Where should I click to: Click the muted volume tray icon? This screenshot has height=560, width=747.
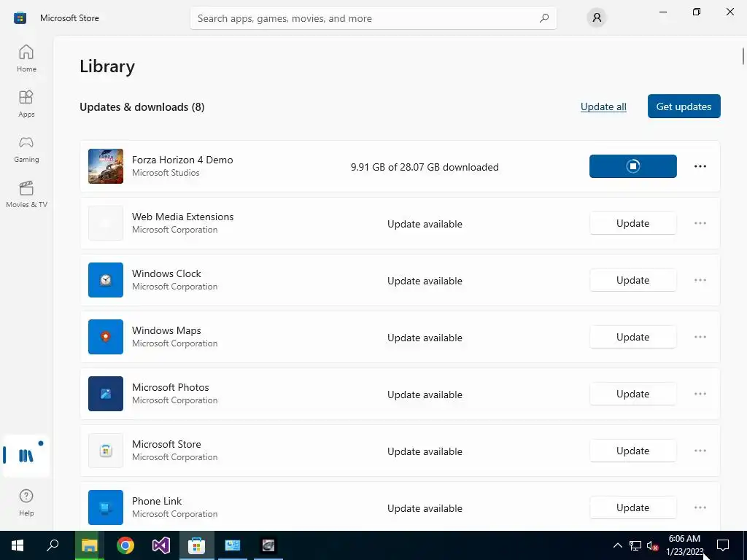(x=652, y=545)
